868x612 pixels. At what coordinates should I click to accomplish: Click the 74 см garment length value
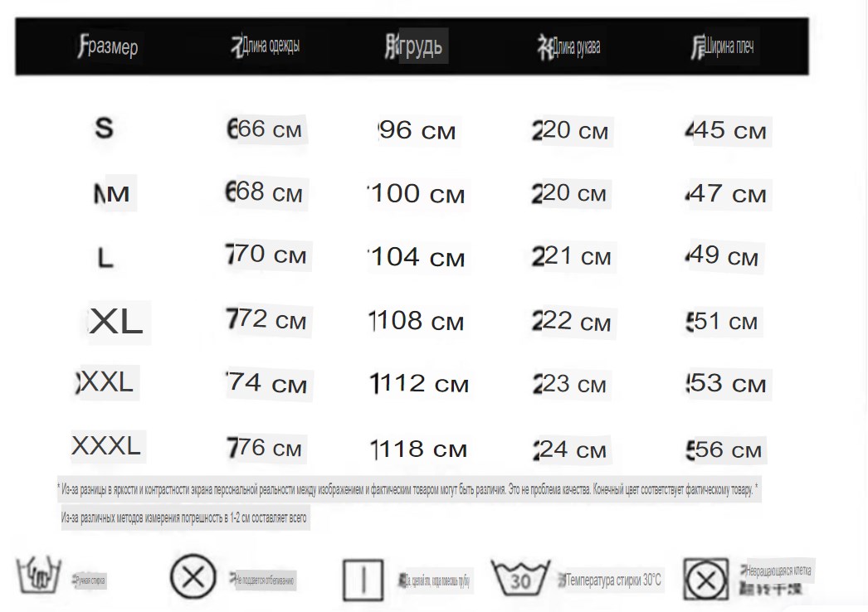tap(266, 383)
